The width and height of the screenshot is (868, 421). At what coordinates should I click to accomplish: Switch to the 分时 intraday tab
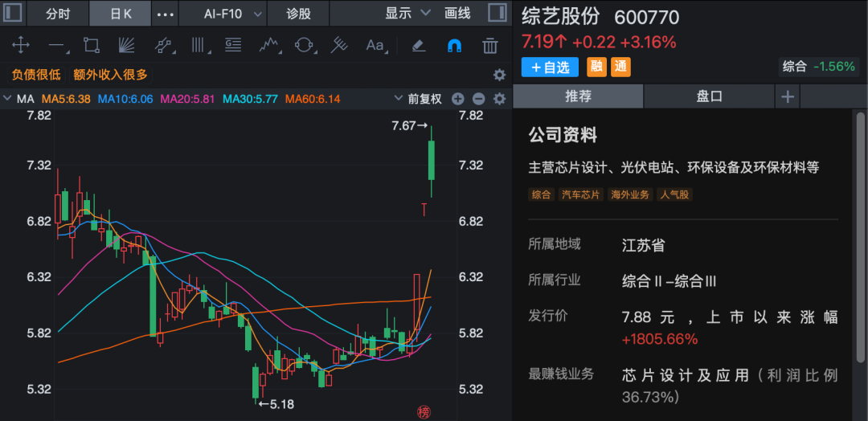pos(58,14)
